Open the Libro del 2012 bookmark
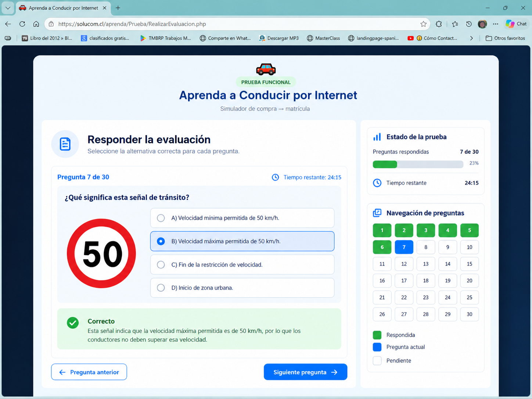Image resolution: width=532 pixels, height=399 pixels. pos(47,38)
